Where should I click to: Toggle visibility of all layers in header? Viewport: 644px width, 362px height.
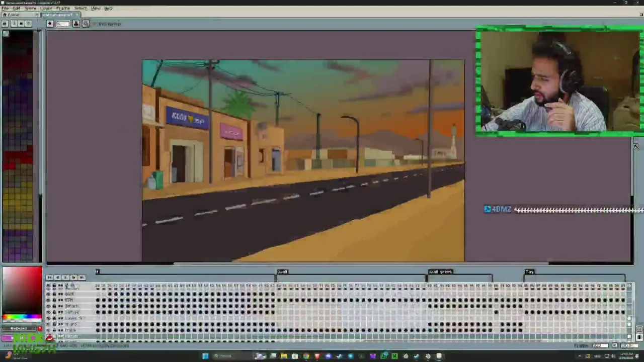[x=49, y=286]
